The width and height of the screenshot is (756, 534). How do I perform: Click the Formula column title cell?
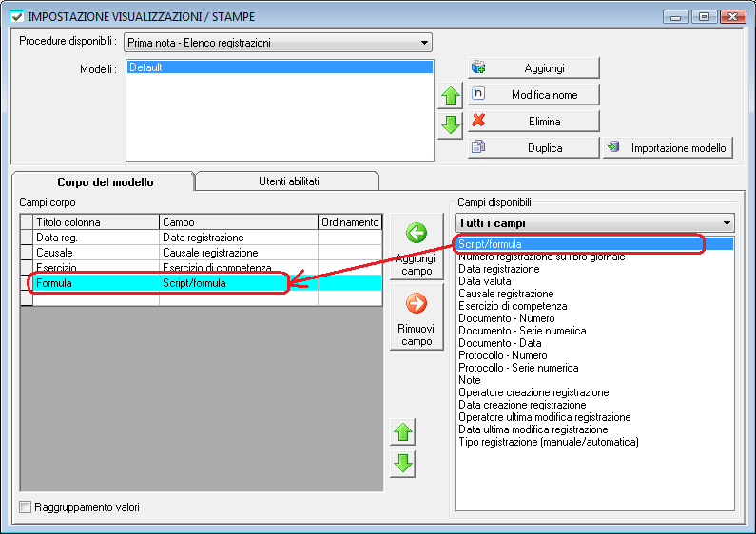click(96, 283)
